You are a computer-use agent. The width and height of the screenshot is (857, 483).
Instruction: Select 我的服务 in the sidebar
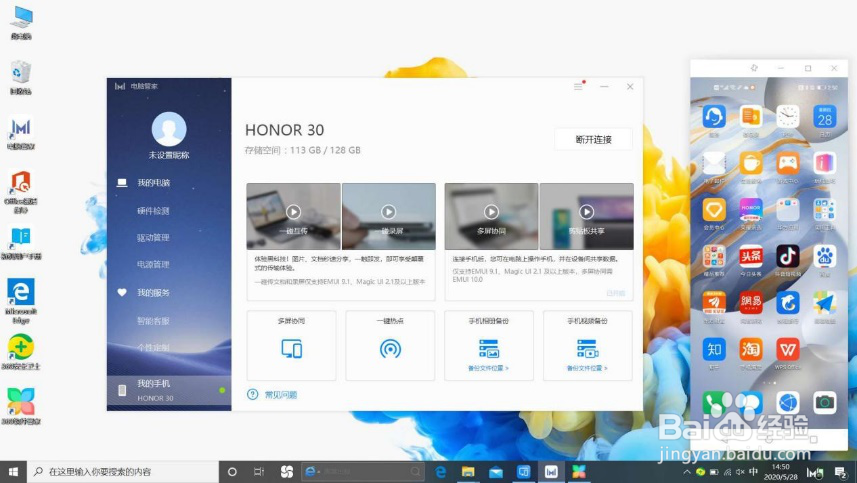tap(154, 293)
